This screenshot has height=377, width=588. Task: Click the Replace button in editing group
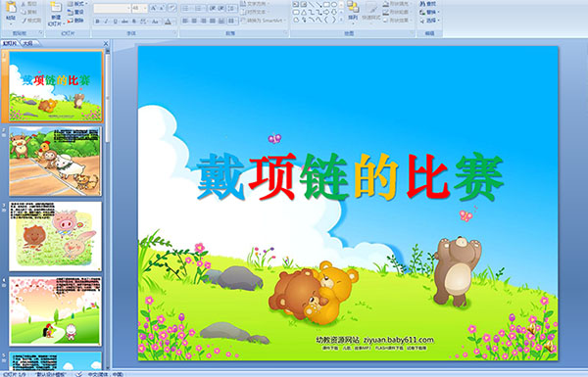[x=428, y=12]
